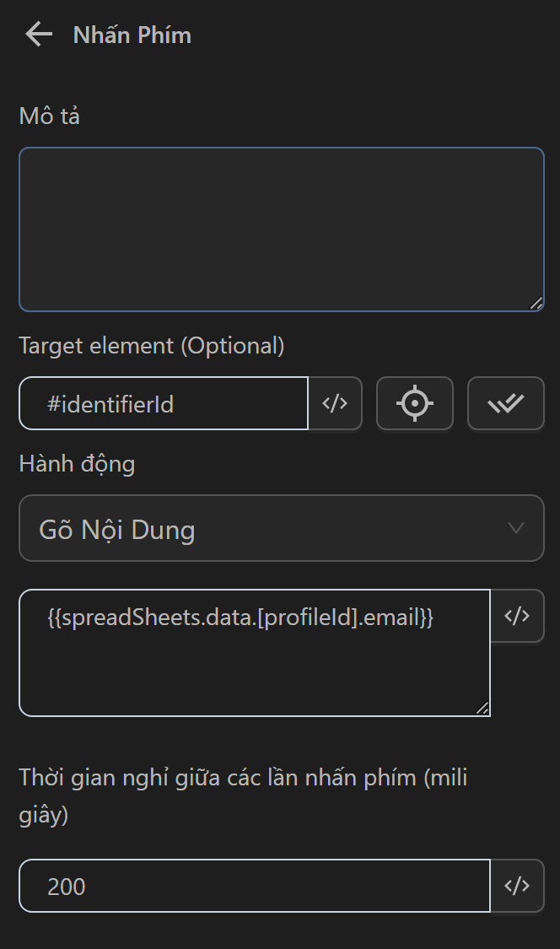Click the Target element (Optional) label
The width and height of the screenshot is (560, 949).
152,345
